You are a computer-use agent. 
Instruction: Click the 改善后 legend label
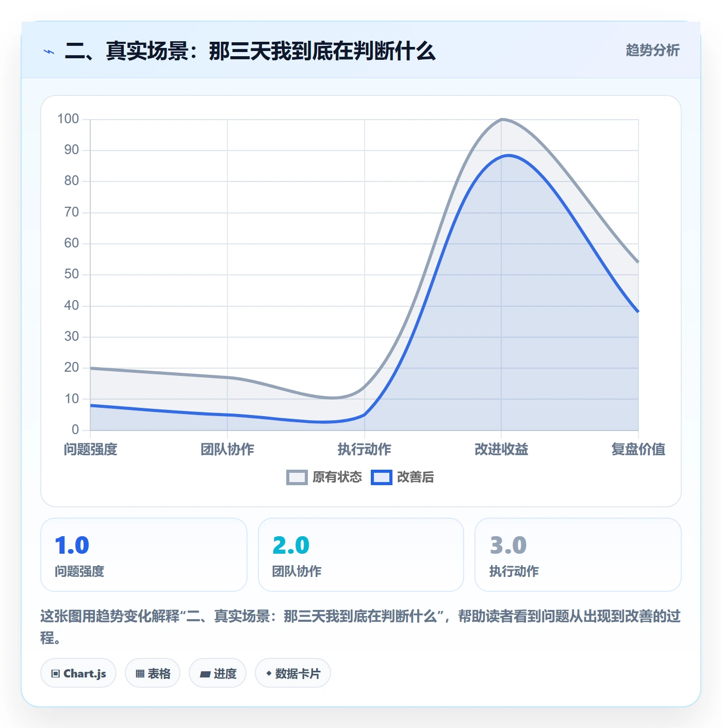coord(415,477)
